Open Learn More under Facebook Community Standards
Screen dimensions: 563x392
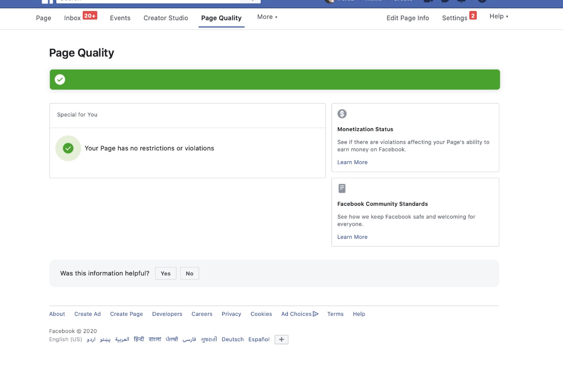[x=352, y=237]
